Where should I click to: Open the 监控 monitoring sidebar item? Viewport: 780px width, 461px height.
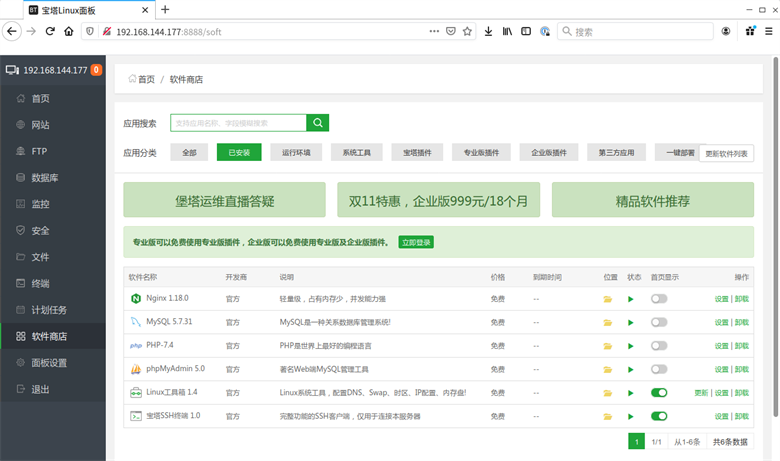[53, 204]
